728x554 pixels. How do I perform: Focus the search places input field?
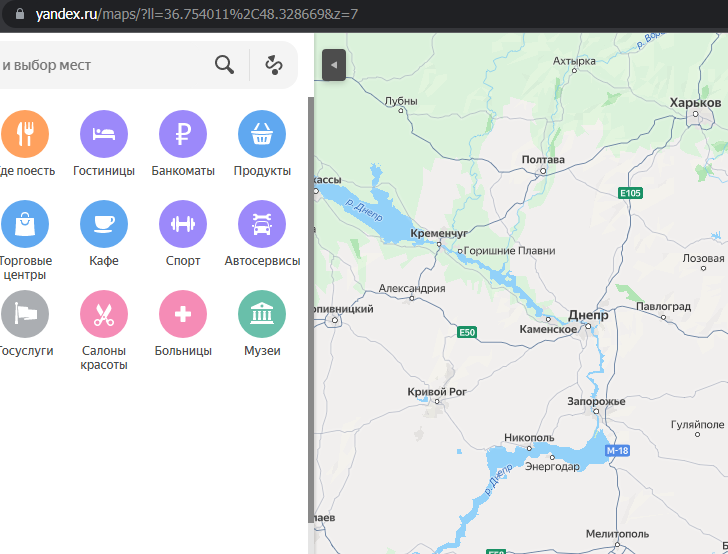coord(104,65)
